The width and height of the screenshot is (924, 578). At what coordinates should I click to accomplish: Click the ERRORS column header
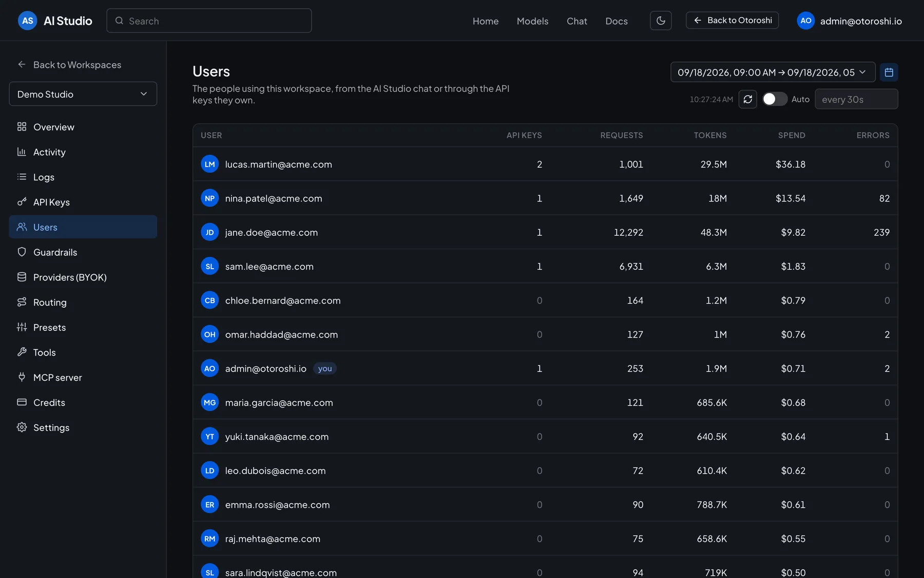click(x=873, y=135)
